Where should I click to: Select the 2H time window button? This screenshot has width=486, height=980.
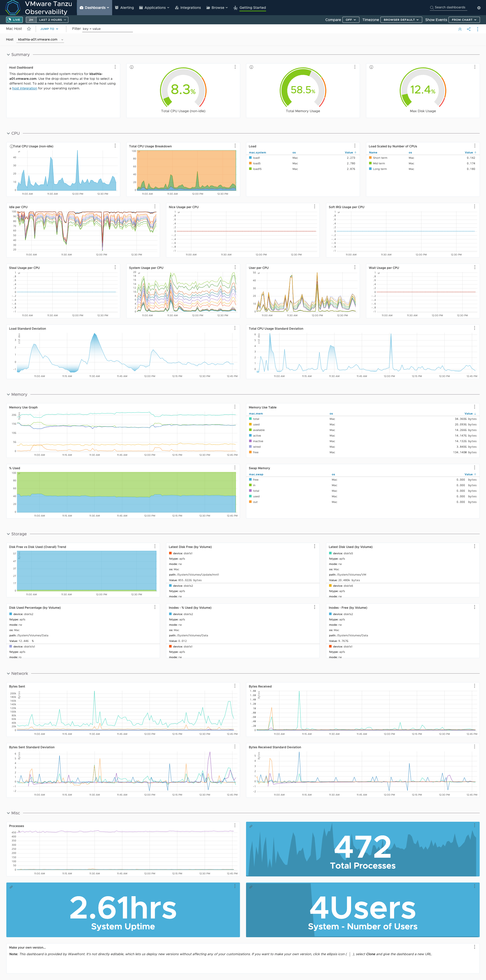[x=31, y=20]
